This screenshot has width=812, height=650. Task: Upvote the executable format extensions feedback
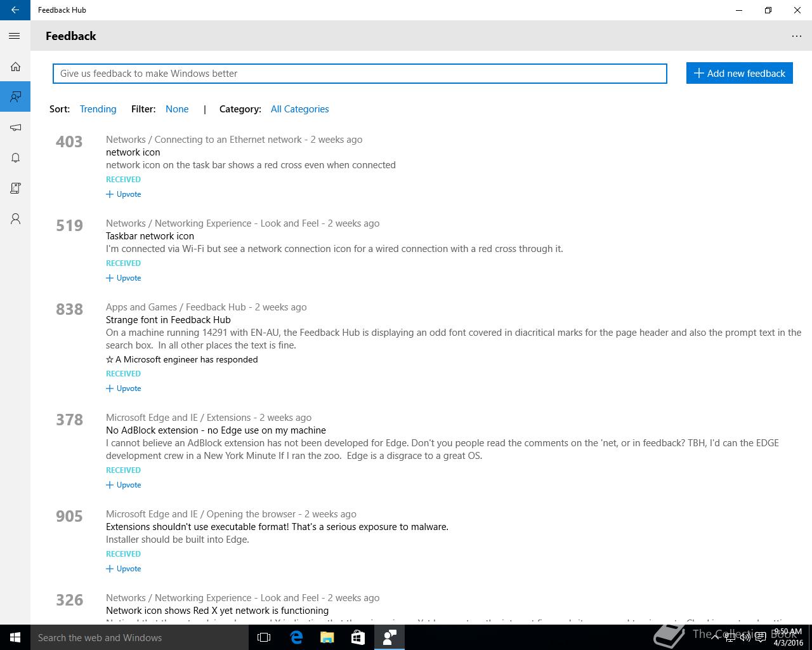(124, 569)
